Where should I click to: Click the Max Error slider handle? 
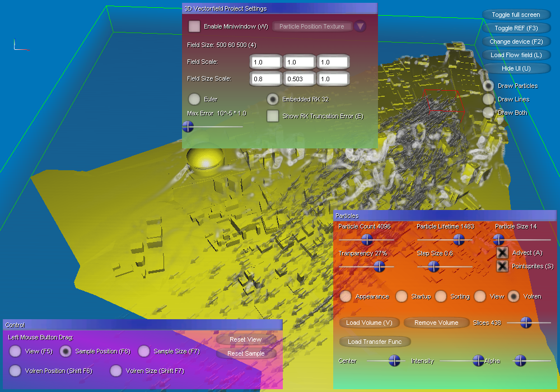[188, 127]
